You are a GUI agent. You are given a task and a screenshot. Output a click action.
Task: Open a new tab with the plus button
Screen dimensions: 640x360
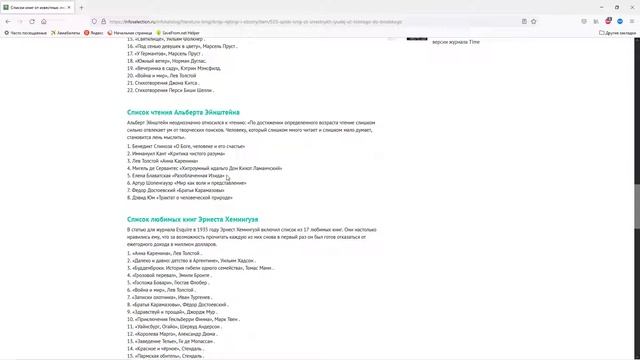pos(81,7)
